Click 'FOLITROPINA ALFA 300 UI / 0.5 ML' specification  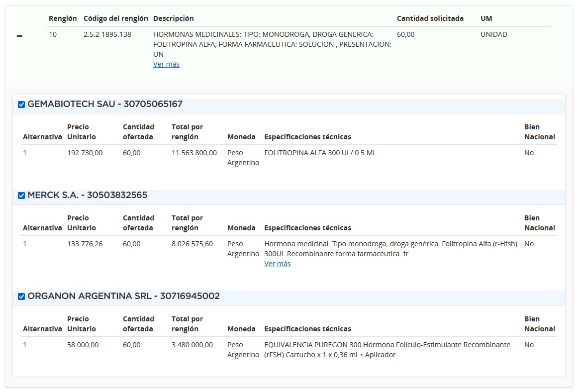pyautogui.click(x=320, y=153)
